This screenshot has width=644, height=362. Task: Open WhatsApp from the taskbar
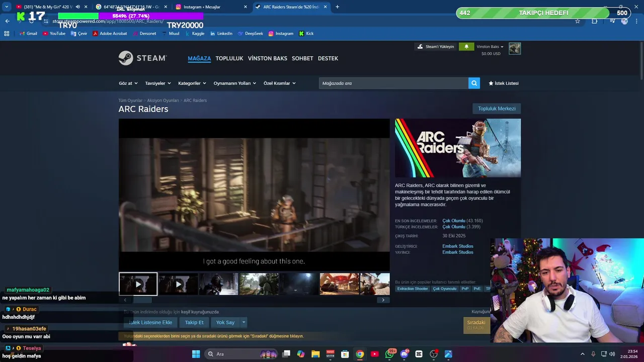tap(390, 354)
